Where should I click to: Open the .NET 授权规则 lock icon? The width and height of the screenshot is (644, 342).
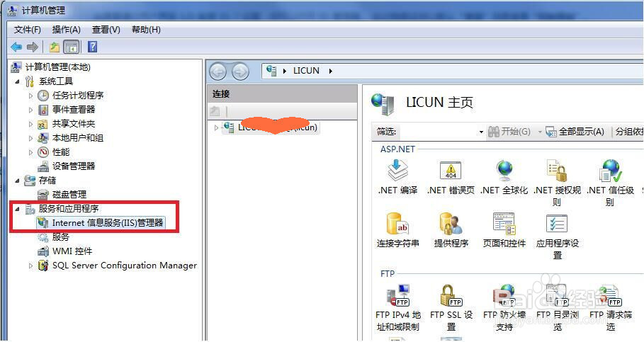pos(557,171)
